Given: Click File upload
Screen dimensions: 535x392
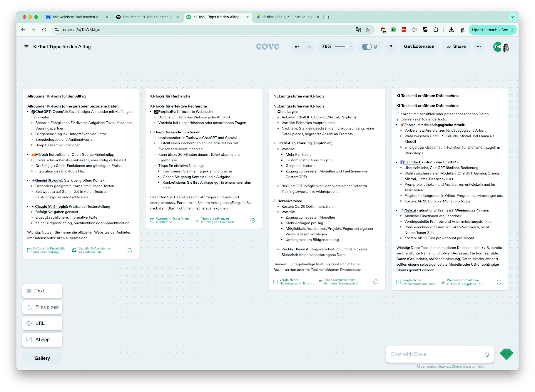Looking at the screenshot, I should (x=42, y=307).
